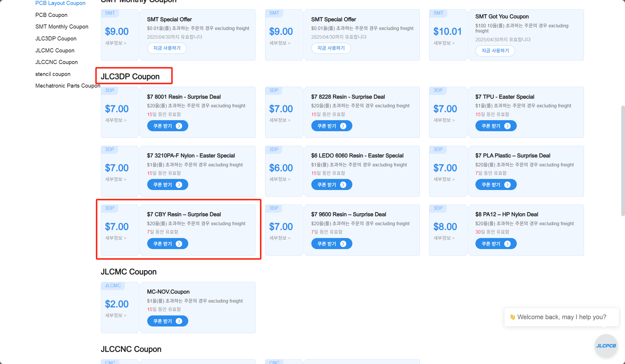
Task: Jump to JLC3DP Coupon in sidebar
Action: click(56, 38)
